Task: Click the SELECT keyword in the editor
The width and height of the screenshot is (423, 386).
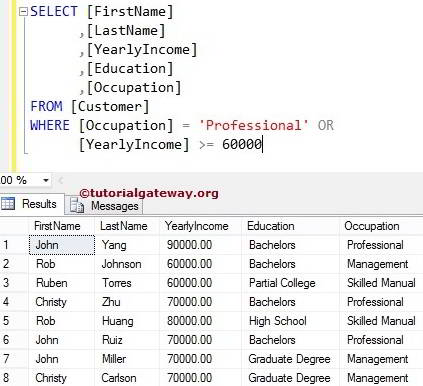Action: (x=54, y=12)
